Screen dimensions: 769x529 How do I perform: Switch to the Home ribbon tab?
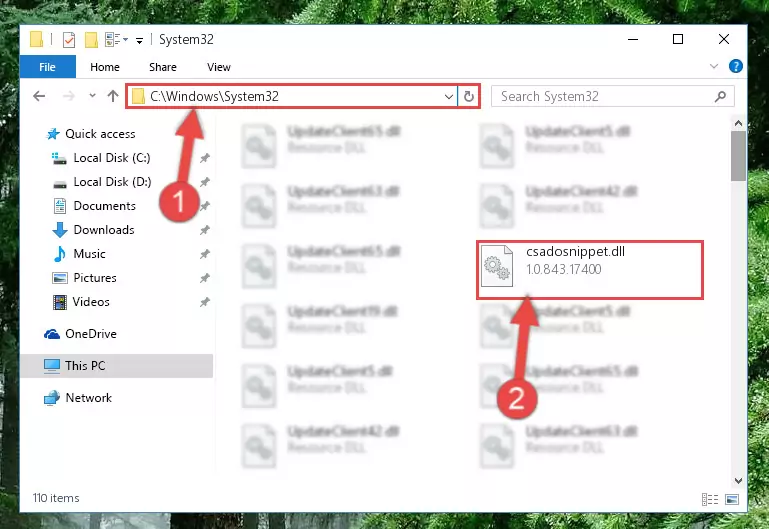[x=104, y=67]
